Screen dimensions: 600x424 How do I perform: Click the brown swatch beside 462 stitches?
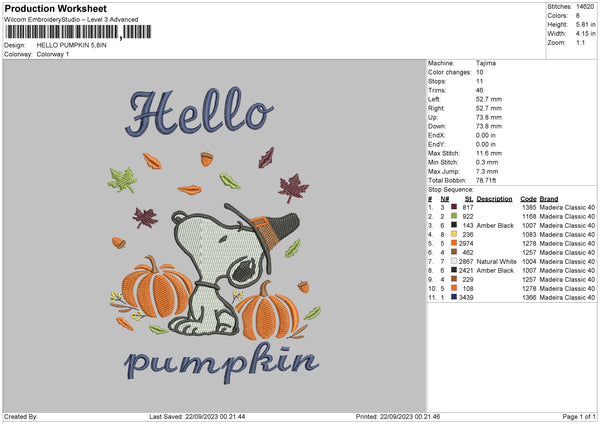[454, 252]
